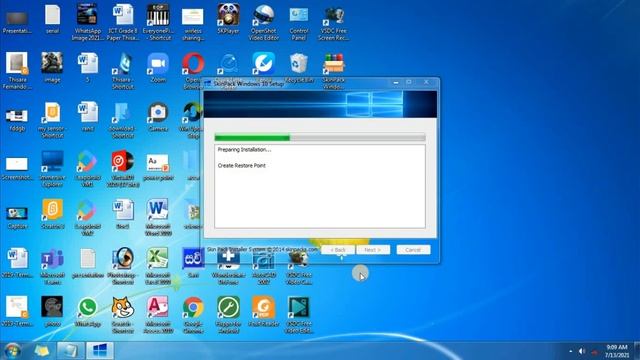Click the green installation progress bar
The width and height of the screenshot is (640, 360).
tap(320, 138)
